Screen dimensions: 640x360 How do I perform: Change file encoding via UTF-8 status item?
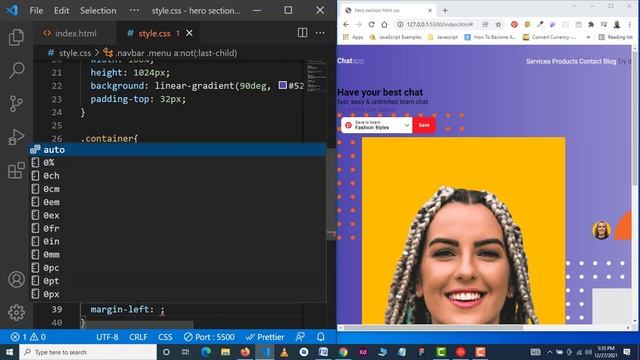coord(107,337)
